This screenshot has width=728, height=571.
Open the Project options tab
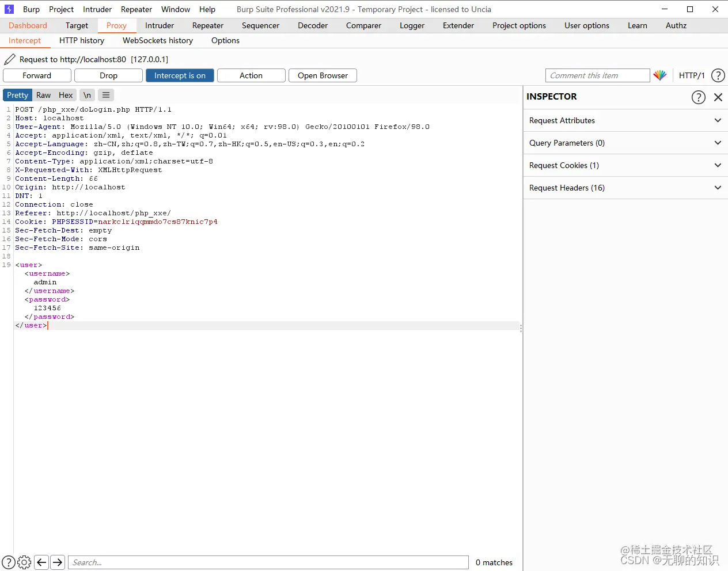pos(519,25)
